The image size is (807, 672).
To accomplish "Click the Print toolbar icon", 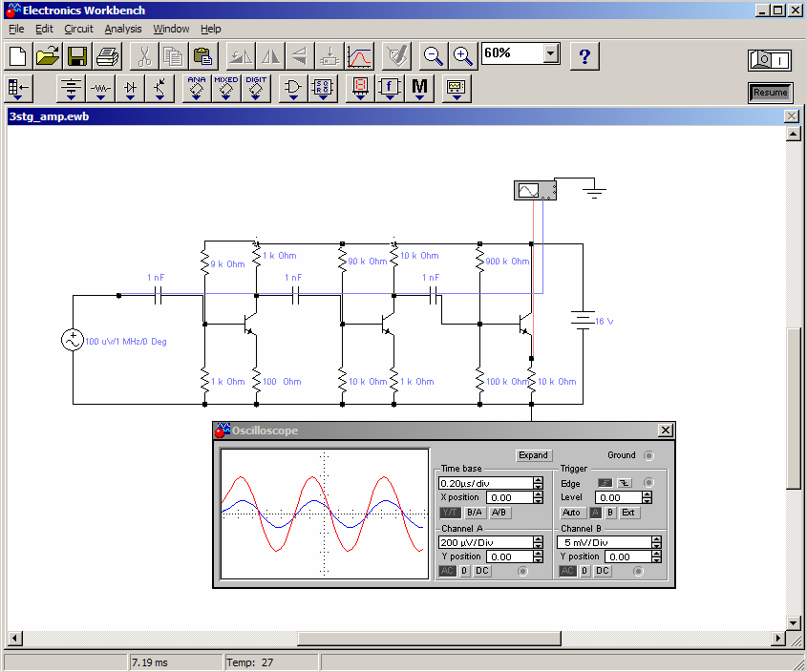I will point(107,56).
